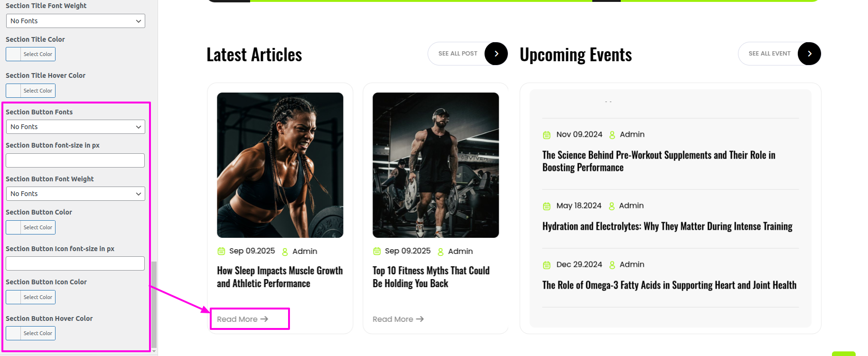
Task: Open the How Sleep Impacts Muscle Growth article
Action: (x=280, y=277)
